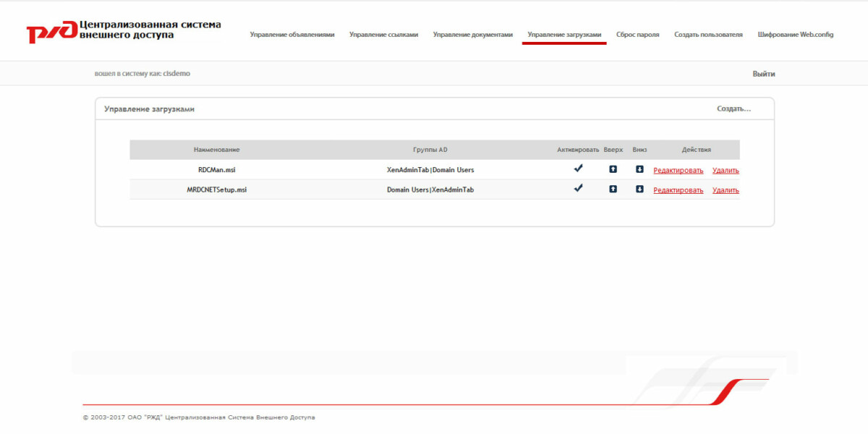The height and width of the screenshot is (434, 868).
Task: Select the Управление загрузками tab
Action: (x=564, y=34)
